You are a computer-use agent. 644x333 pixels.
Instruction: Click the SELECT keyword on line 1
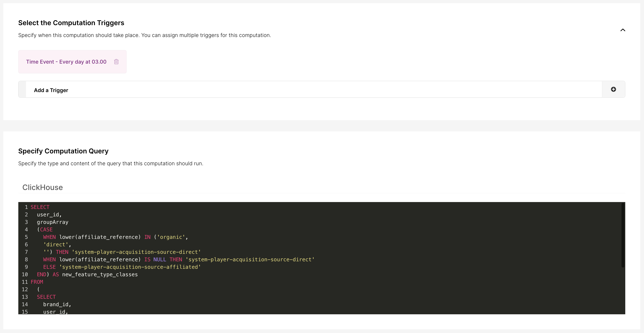(x=40, y=207)
